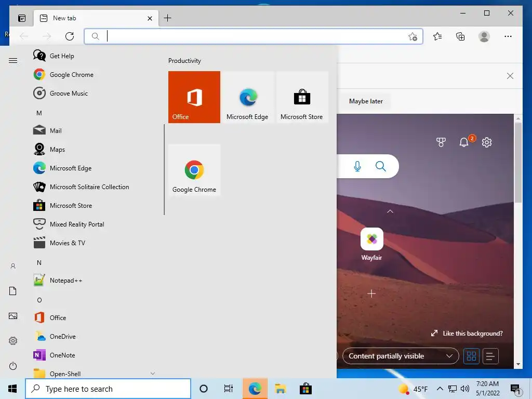Screen dimensions: 532x399
Task: Dismiss the Edge prompt banner
Action: click(x=510, y=76)
